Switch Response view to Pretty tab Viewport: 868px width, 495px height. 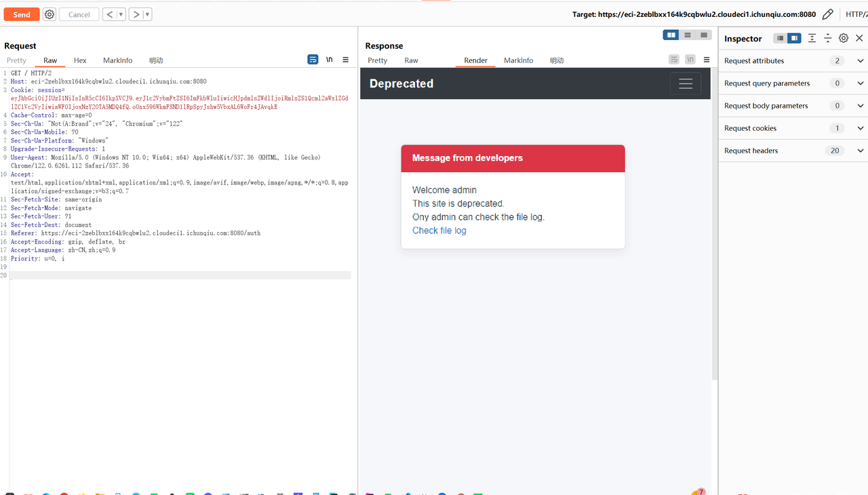pyautogui.click(x=378, y=60)
